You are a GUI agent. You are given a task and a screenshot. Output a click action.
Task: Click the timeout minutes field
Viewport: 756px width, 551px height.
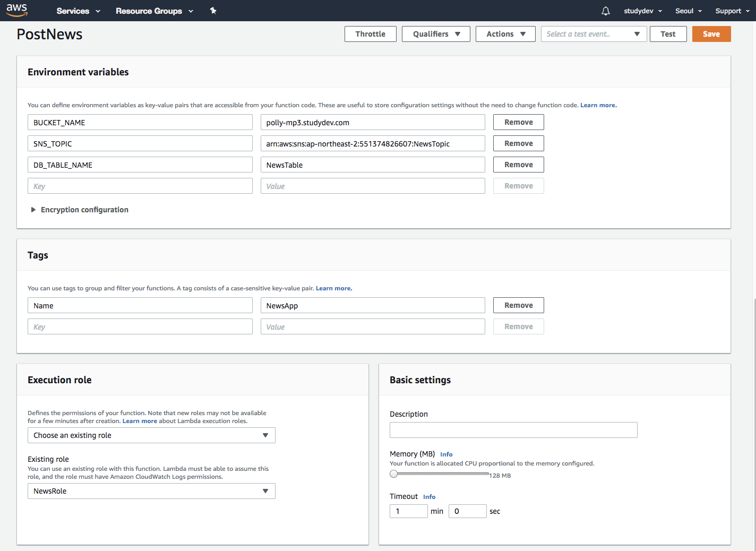coord(409,511)
